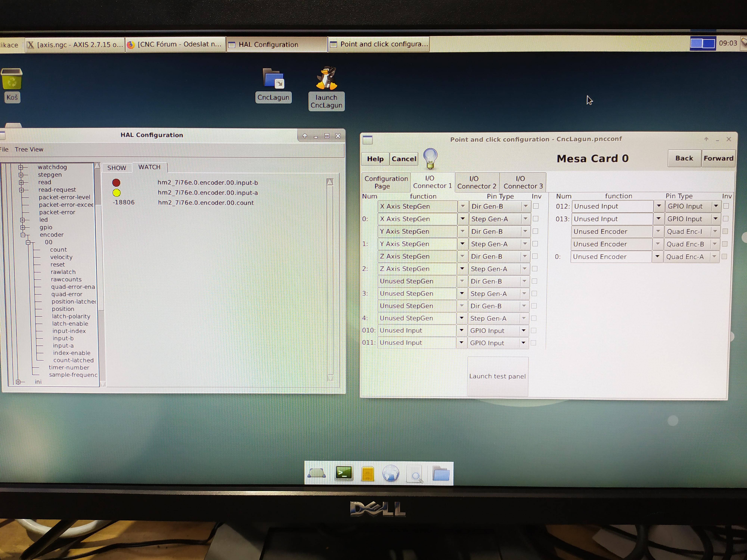Open the Koš trash desktop icon
The image size is (747, 560).
(x=12, y=79)
